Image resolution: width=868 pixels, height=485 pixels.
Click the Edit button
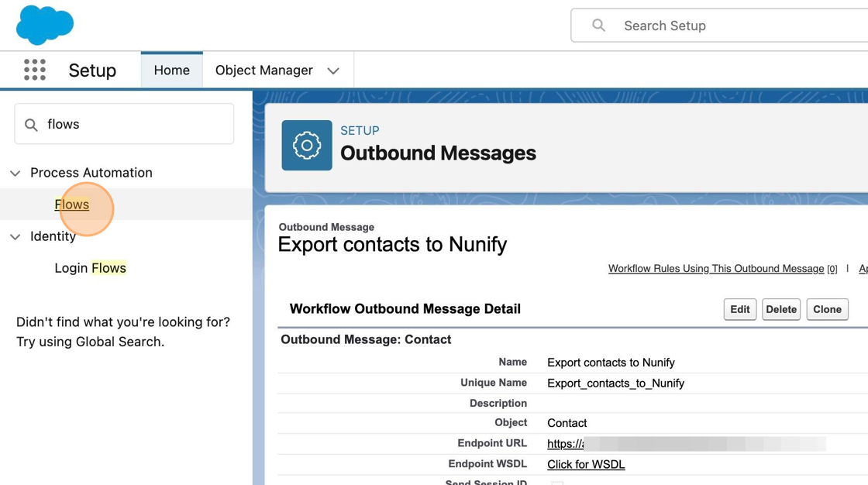(739, 309)
